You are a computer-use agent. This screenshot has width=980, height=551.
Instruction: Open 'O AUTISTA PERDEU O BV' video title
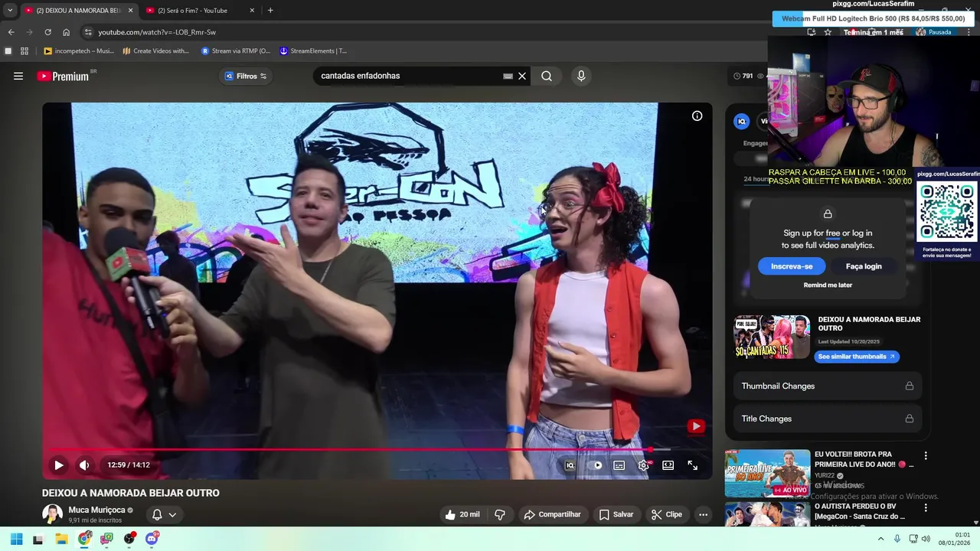coord(861,511)
